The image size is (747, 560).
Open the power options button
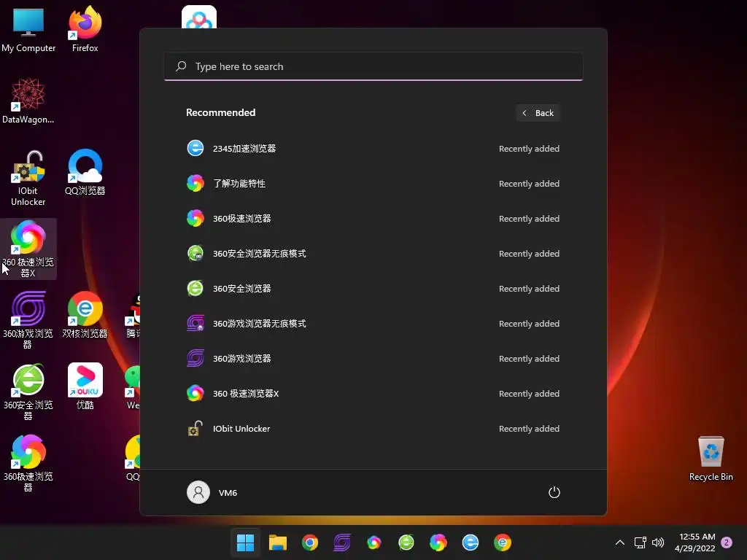coord(554,492)
